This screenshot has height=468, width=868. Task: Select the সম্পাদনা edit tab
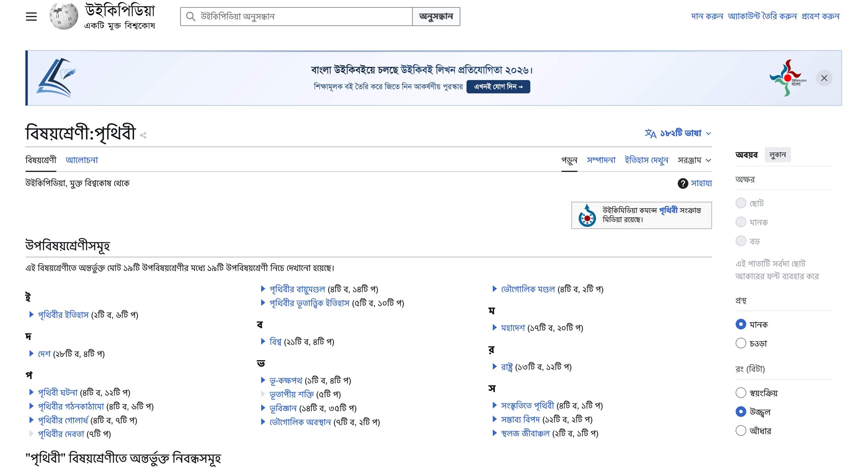coord(601,160)
